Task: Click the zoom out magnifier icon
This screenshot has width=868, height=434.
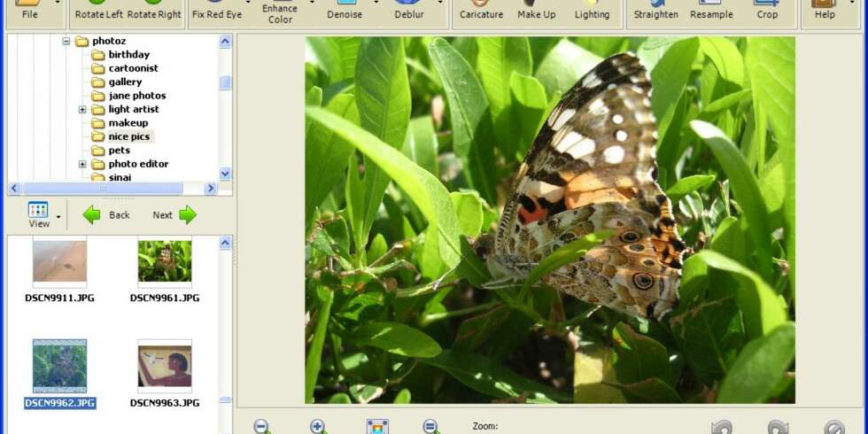Action: [261, 427]
